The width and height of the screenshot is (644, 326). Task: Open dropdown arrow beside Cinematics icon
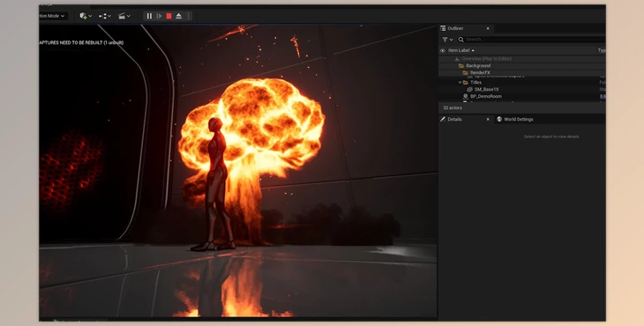(x=129, y=16)
